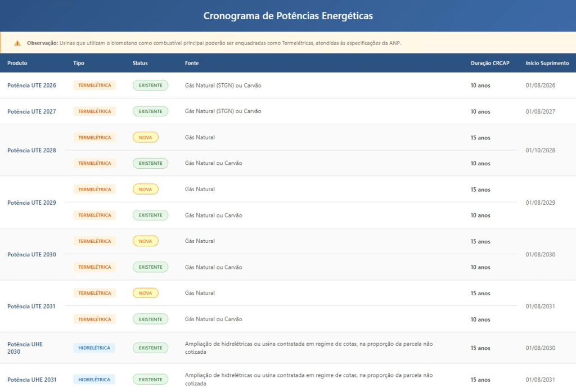Click the Cronograma de Potências Energéticas title
This screenshot has width=576, height=392.
[288, 16]
